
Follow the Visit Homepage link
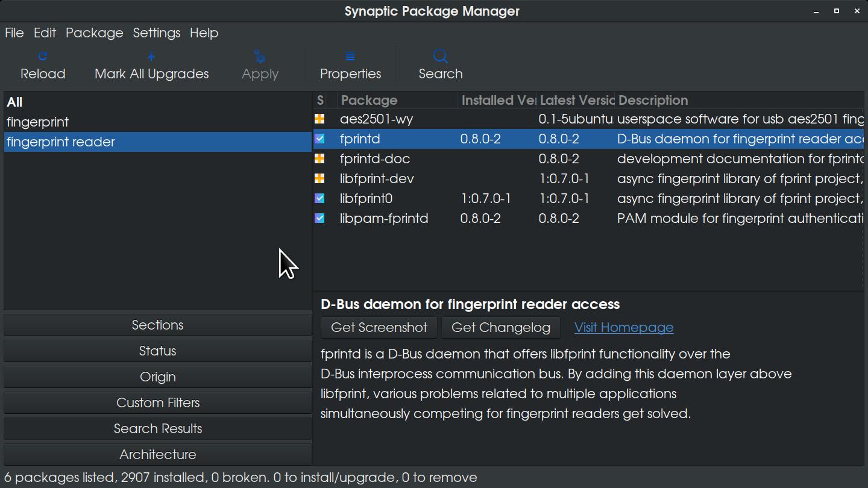[624, 327]
